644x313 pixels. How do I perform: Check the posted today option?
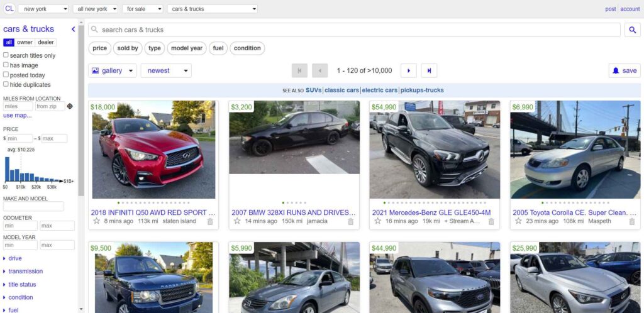click(6, 75)
